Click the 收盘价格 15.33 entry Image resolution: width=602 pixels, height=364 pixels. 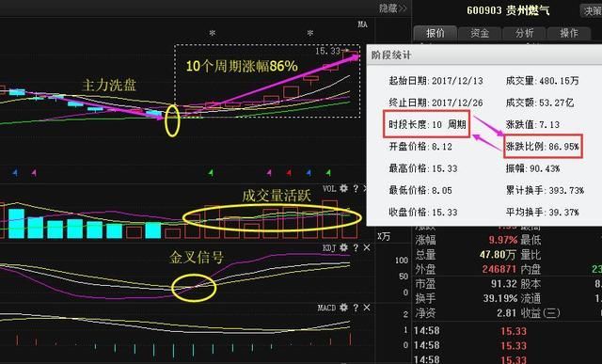tap(422, 212)
